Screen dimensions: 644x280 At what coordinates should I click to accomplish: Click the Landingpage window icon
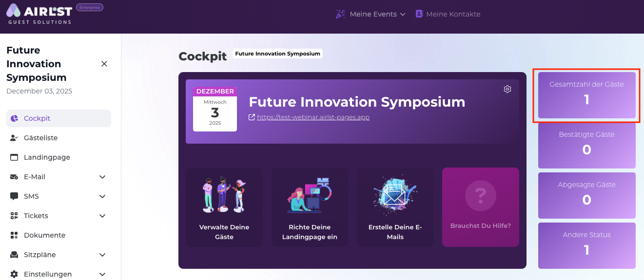(x=14, y=157)
